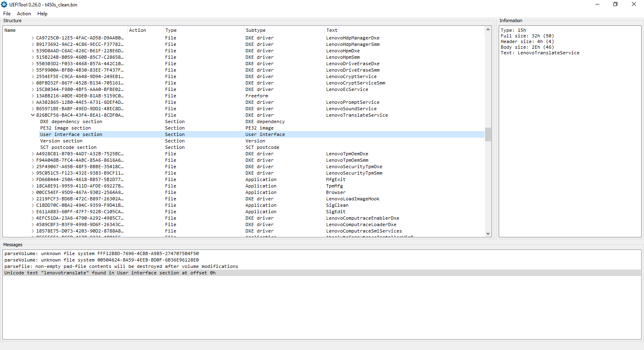Select the parseVolume 00504624 unknown file system message
This screenshot has width=644, height=350.
[x=322, y=260]
